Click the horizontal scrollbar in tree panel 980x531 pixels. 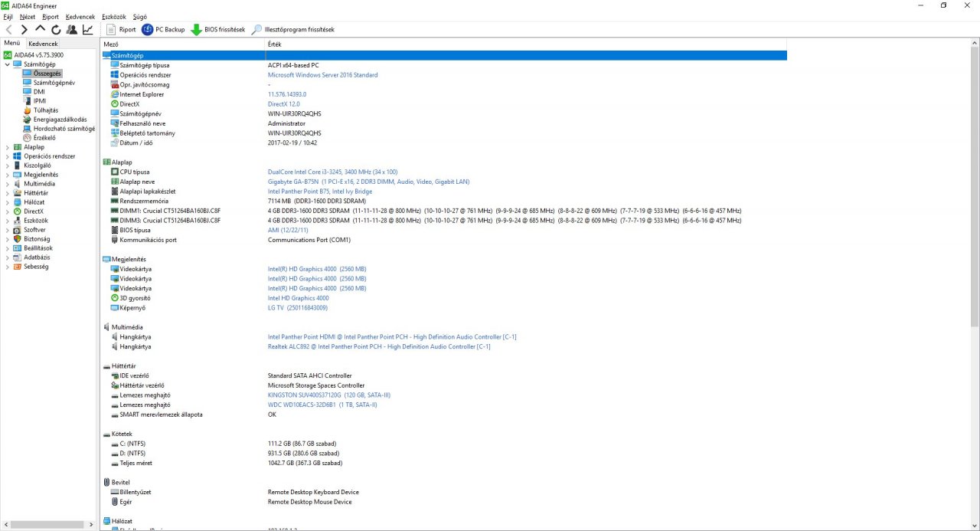(x=49, y=525)
